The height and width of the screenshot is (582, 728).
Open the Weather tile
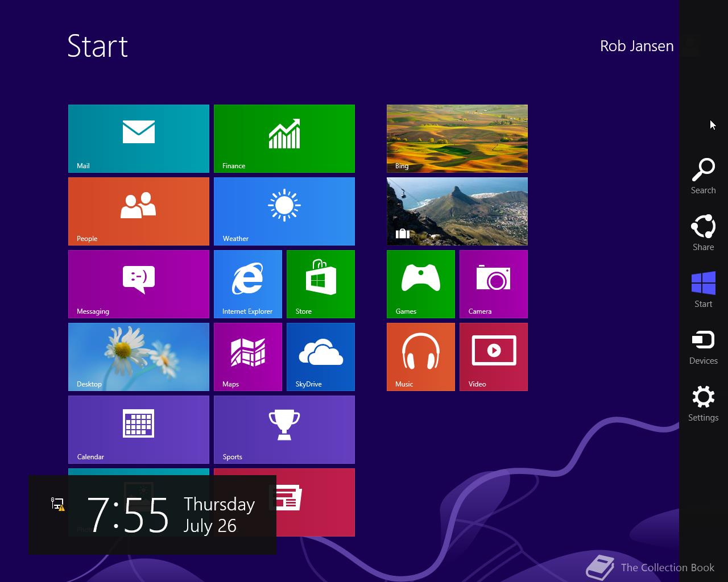[x=284, y=211]
